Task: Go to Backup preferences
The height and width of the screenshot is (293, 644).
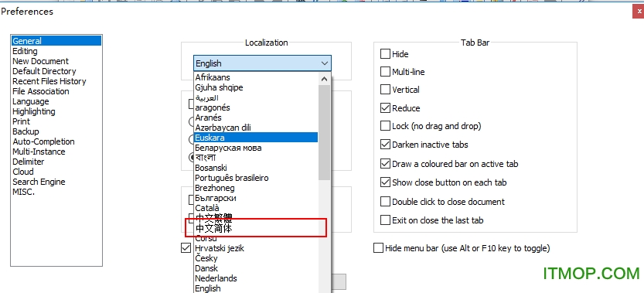Action: 26,131
